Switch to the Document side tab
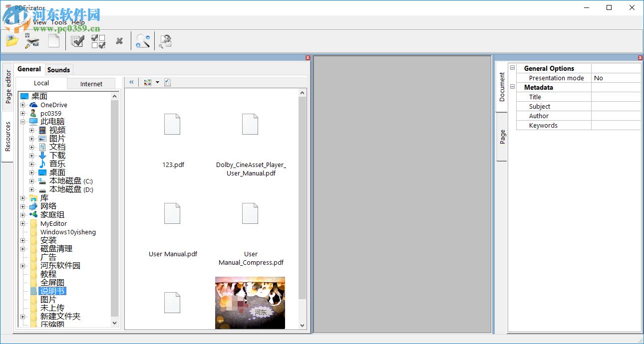The image size is (644, 344). point(502,87)
